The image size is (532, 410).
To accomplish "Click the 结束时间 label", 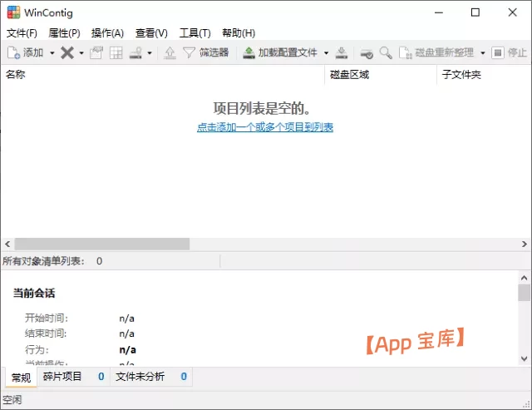I will (46, 333).
